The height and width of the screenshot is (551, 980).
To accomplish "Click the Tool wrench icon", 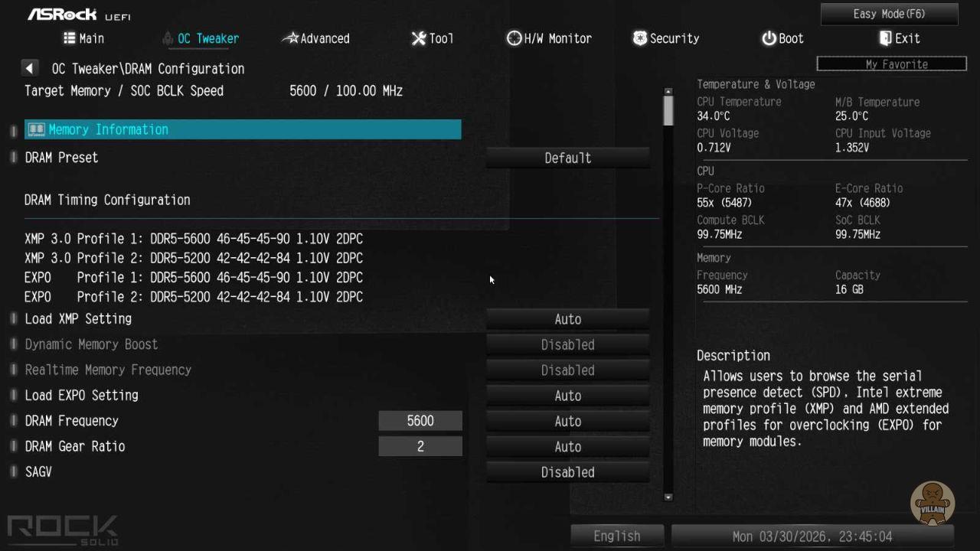I will (418, 38).
